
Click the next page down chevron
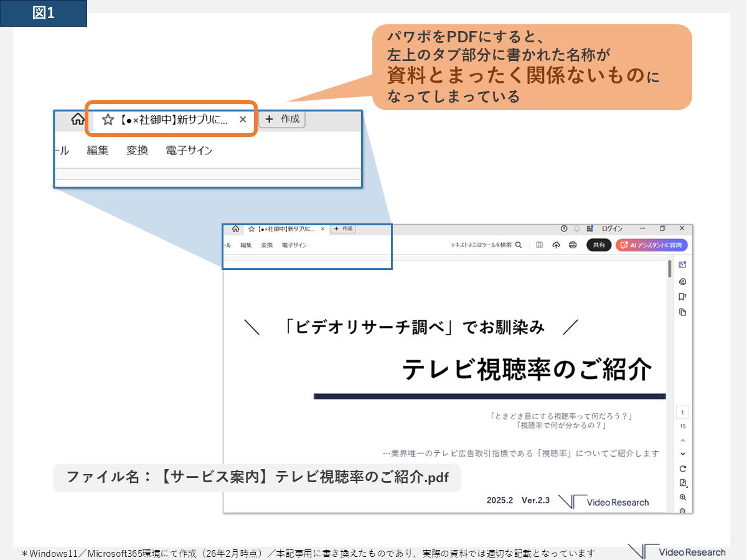[x=683, y=454]
